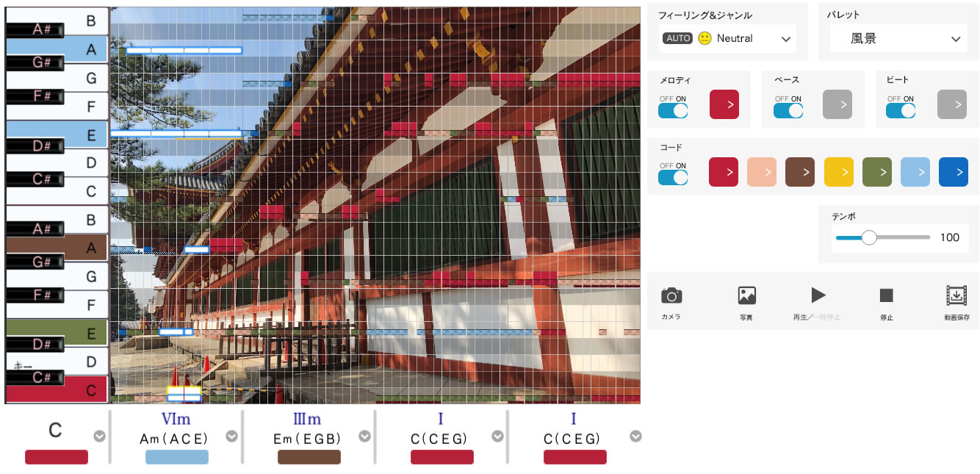Save video with the 動画保存 icon
980x474 pixels.
point(956,295)
